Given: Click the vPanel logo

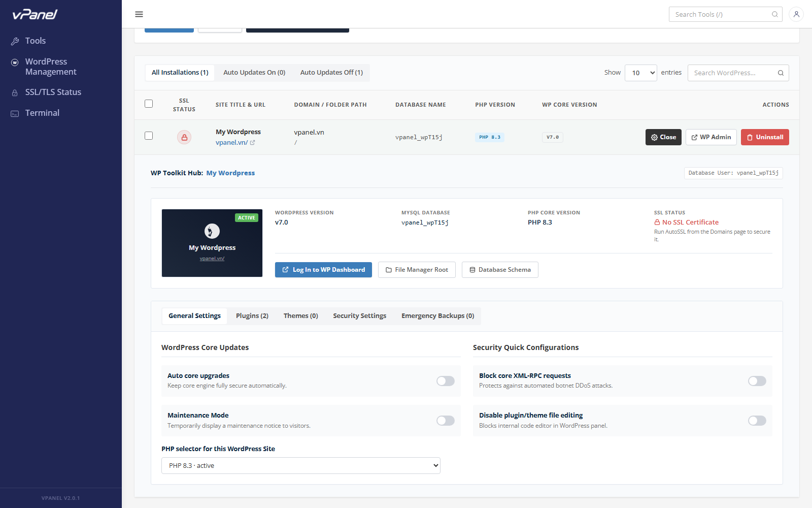Looking at the screenshot, I should tap(35, 14).
